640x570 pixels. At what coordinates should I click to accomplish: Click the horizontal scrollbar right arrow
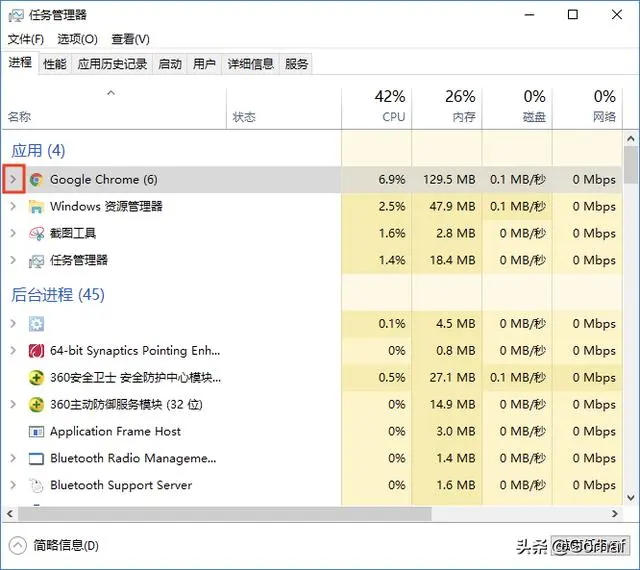click(x=615, y=514)
